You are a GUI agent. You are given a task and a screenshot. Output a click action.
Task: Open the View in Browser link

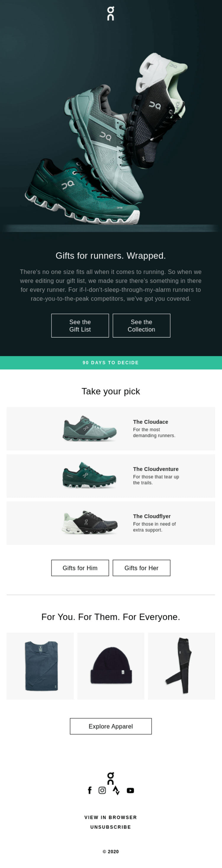tap(111, 817)
